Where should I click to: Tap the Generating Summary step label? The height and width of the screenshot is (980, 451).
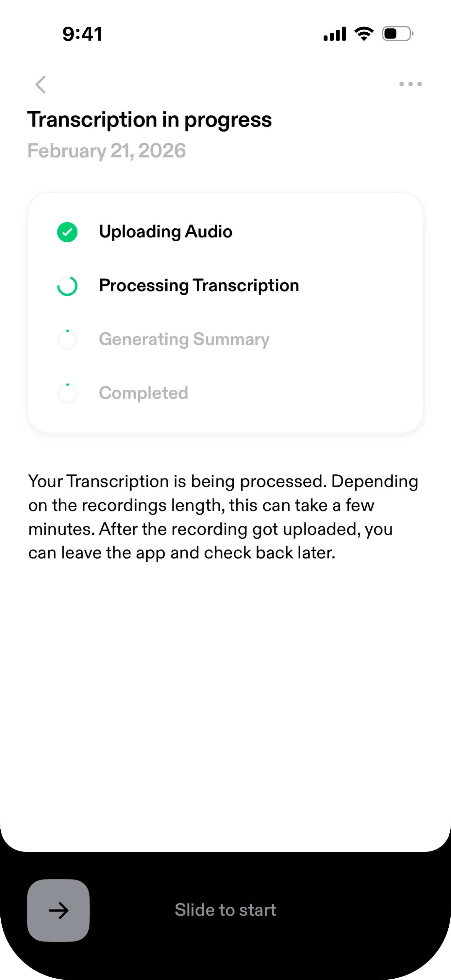pyautogui.click(x=184, y=339)
